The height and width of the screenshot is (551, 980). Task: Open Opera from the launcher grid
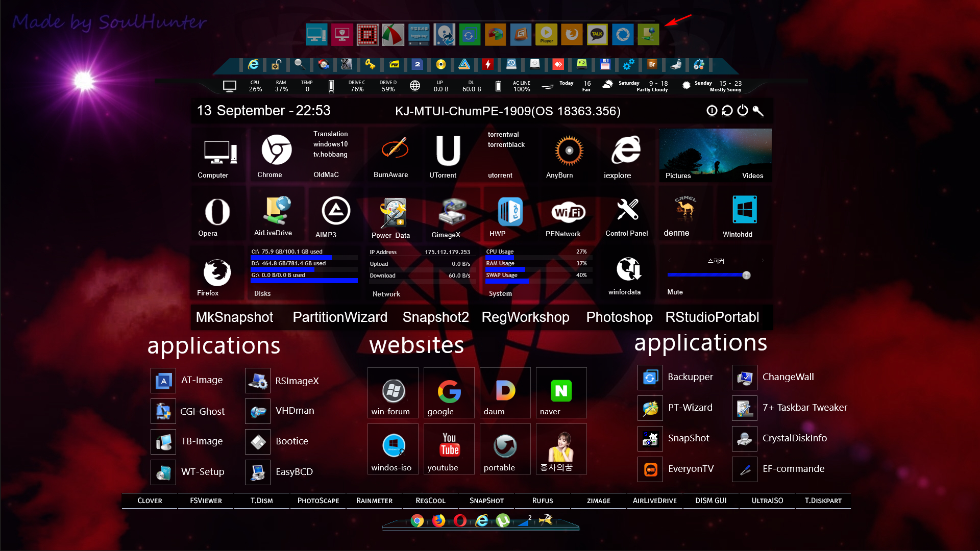[x=217, y=212]
